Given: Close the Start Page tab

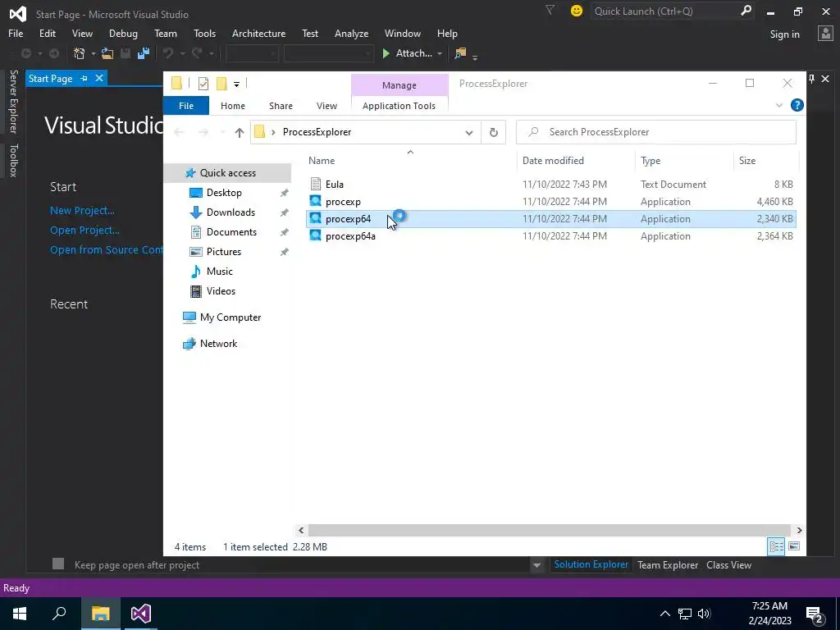Looking at the screenshot, I should click(99, 78).
